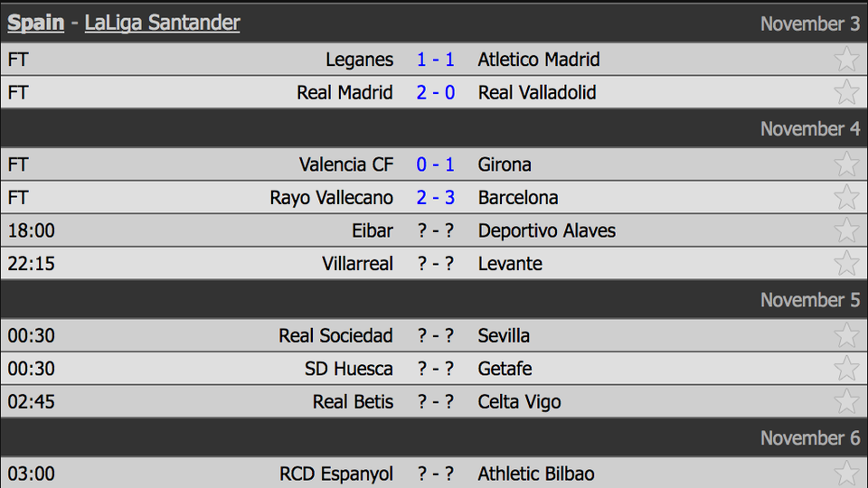868x488 pixels.
Task: Toggle the Villarreal vs Levante favorite star
Action: (x=846, y=263)
